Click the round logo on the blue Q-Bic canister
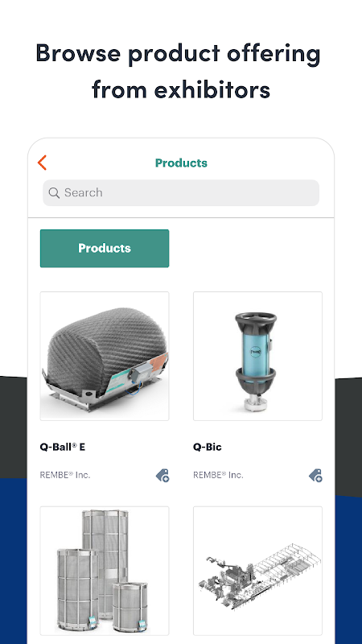Image resolution: width=362 pixels, height=644 pixels. (256, 351)
